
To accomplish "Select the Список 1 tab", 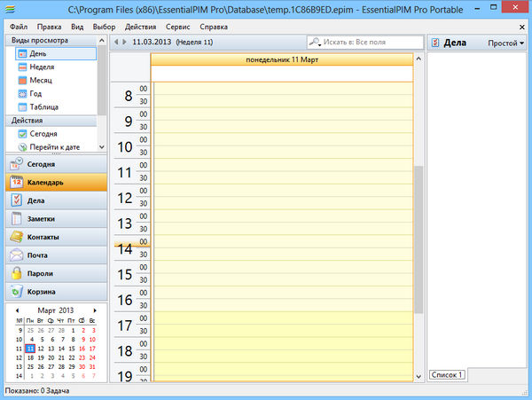I will click(447, 375).
